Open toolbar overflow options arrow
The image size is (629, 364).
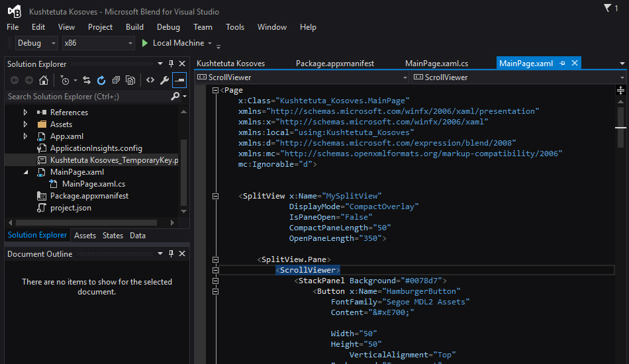click(x=218, y=46)
